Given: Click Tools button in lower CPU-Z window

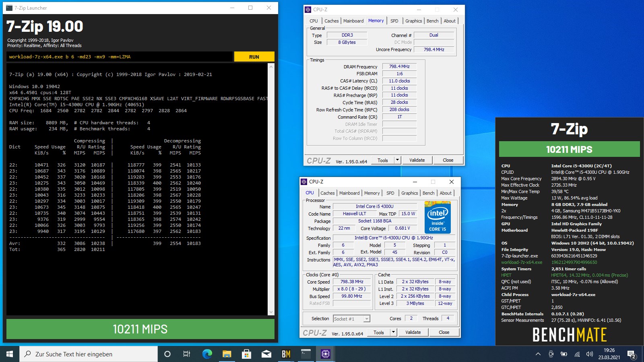Looking at the screenshot, I should (379, 332).
